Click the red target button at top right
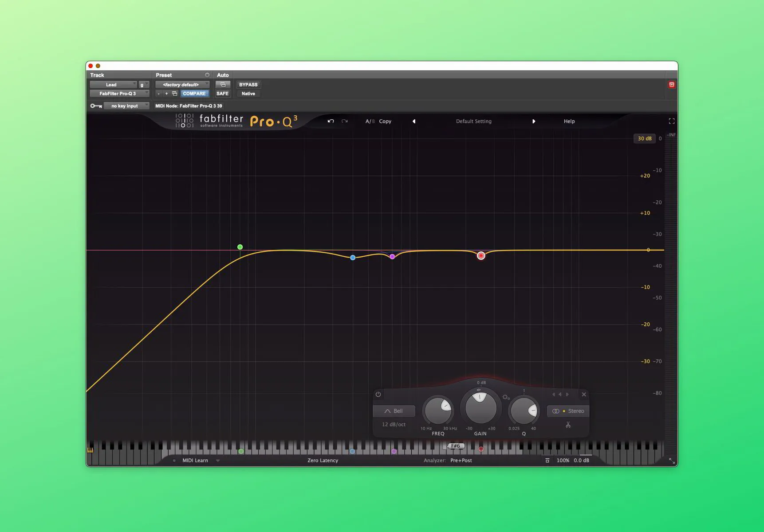This screenshot has width=764, height=532. tap(672, 84)
